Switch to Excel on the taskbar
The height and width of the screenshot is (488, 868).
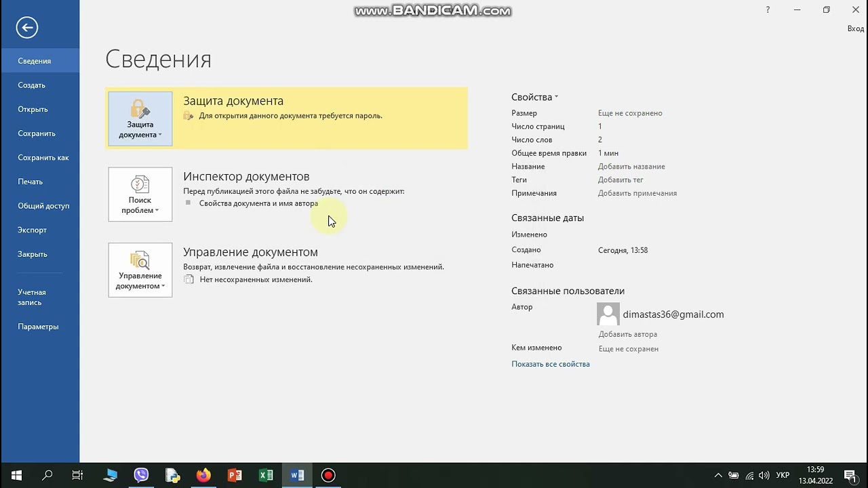click(x=266, y=475)
